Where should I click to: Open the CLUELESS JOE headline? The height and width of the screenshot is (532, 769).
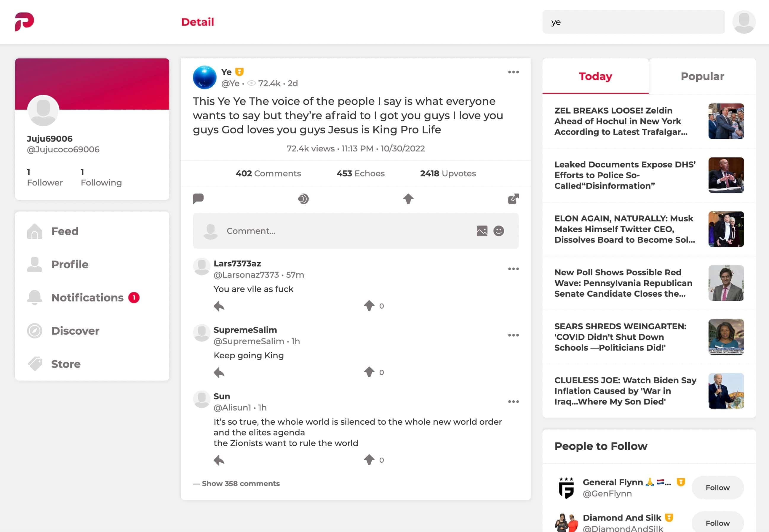point(625,391)
